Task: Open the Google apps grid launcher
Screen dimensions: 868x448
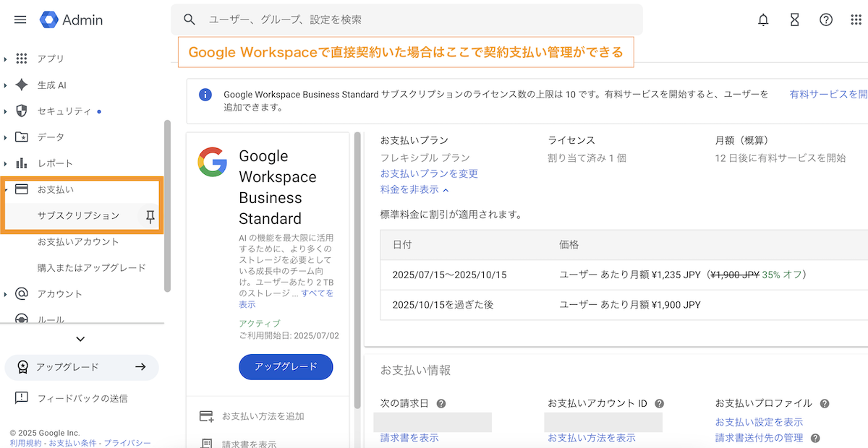Action: 856,20
